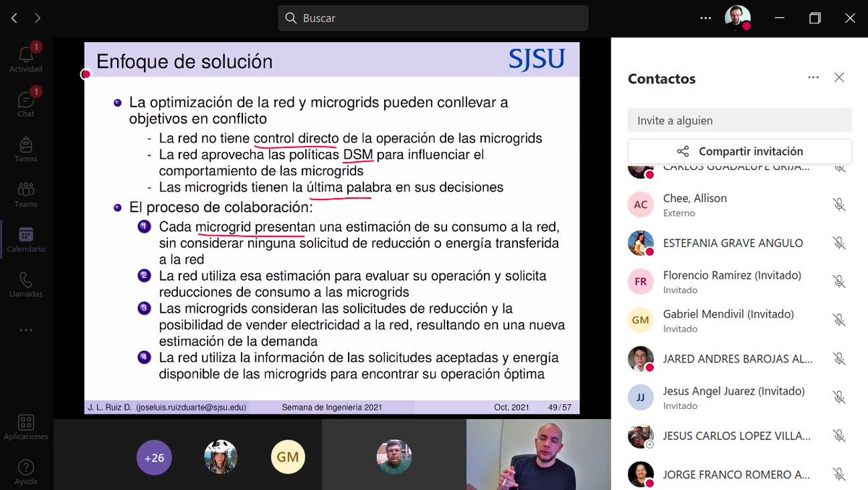Open the user profile avatar

[737, 18]
